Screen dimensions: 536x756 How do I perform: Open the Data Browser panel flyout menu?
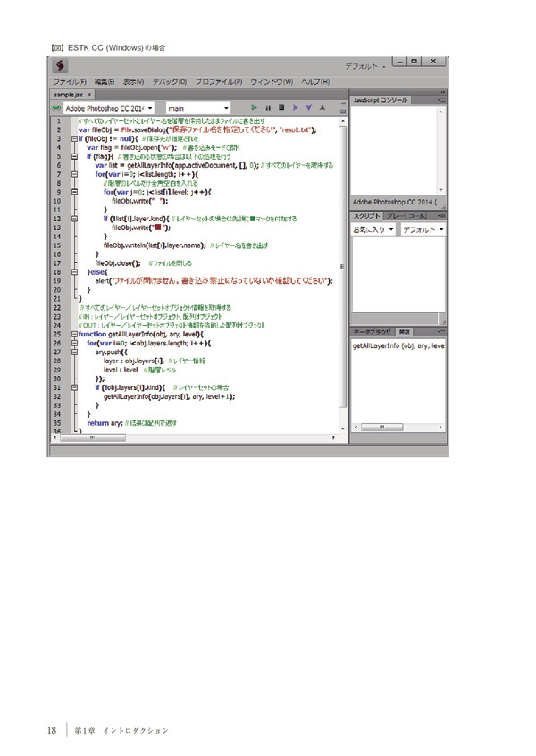(x=441, y=332)
